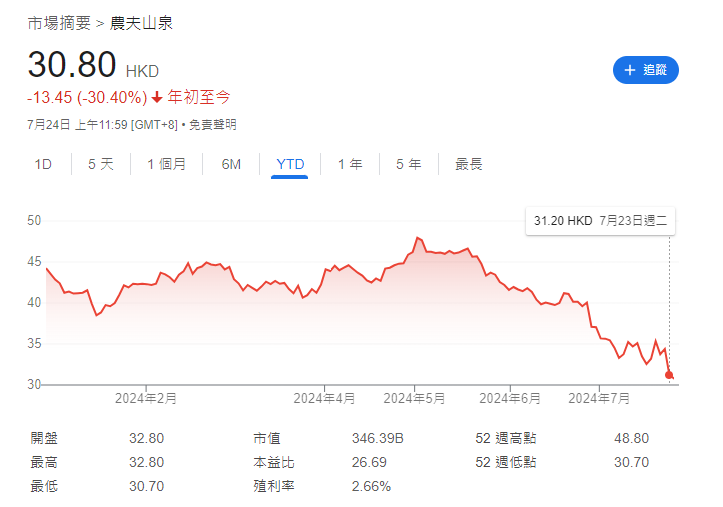Open the 市場摘要 breadcrumb link

coord(59,23)
